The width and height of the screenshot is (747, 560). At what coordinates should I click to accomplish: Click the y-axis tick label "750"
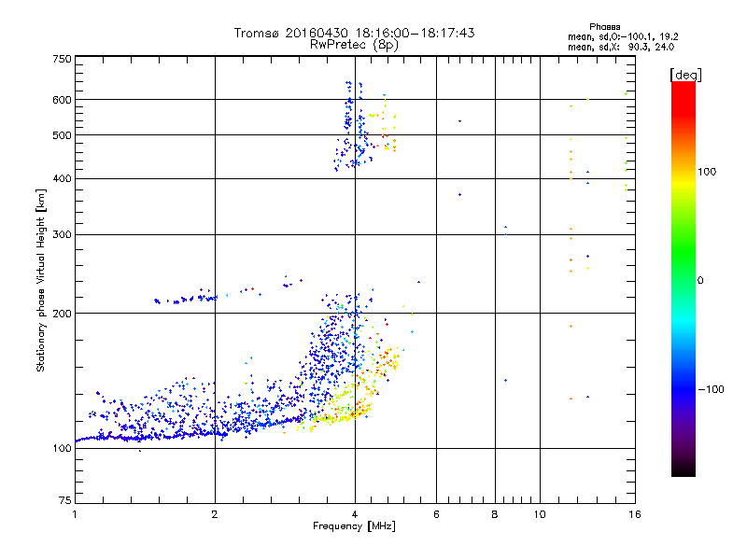(62, 59)
